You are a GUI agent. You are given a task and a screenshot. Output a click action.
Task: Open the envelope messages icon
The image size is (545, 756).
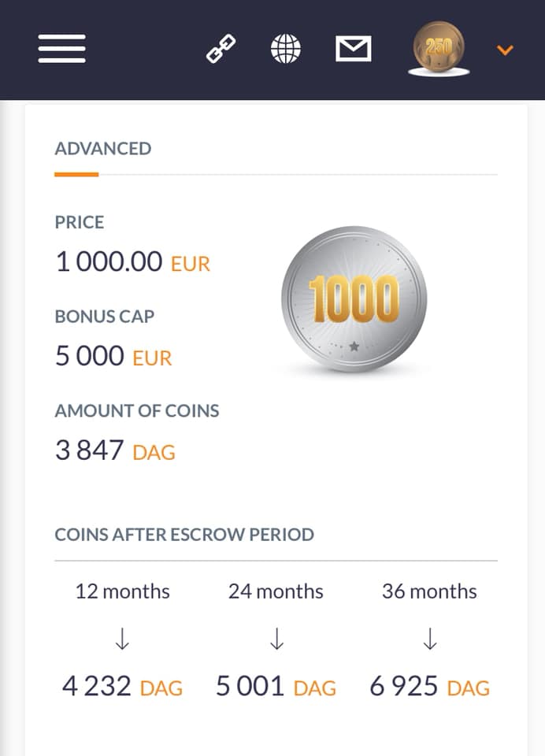[x=353, y=50]
